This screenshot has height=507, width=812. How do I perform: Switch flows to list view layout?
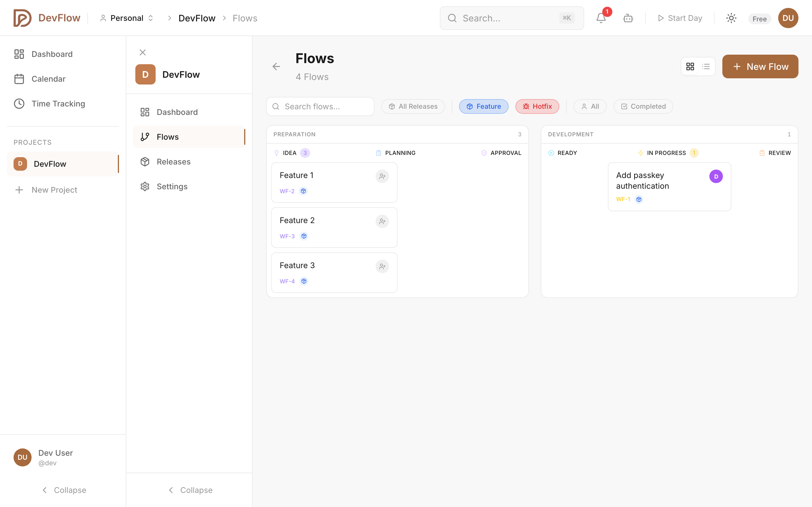coord(706,66)
